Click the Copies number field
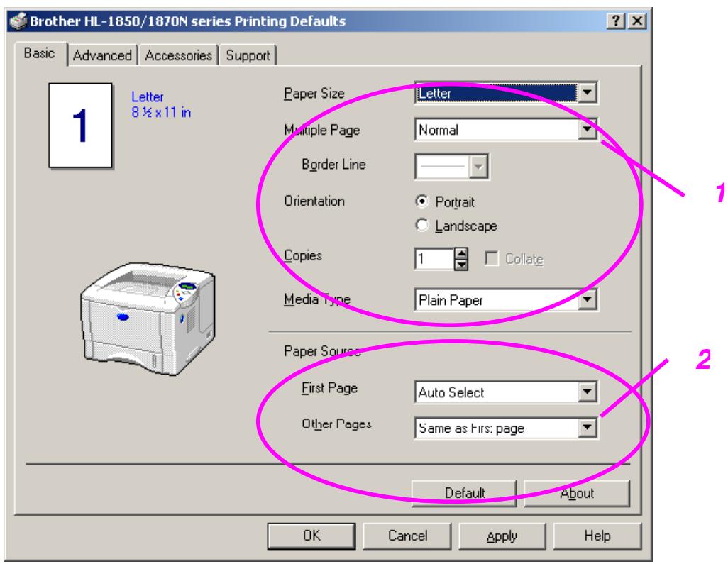The height and width of the screenshot is (564, 728). tap(434, 258)
